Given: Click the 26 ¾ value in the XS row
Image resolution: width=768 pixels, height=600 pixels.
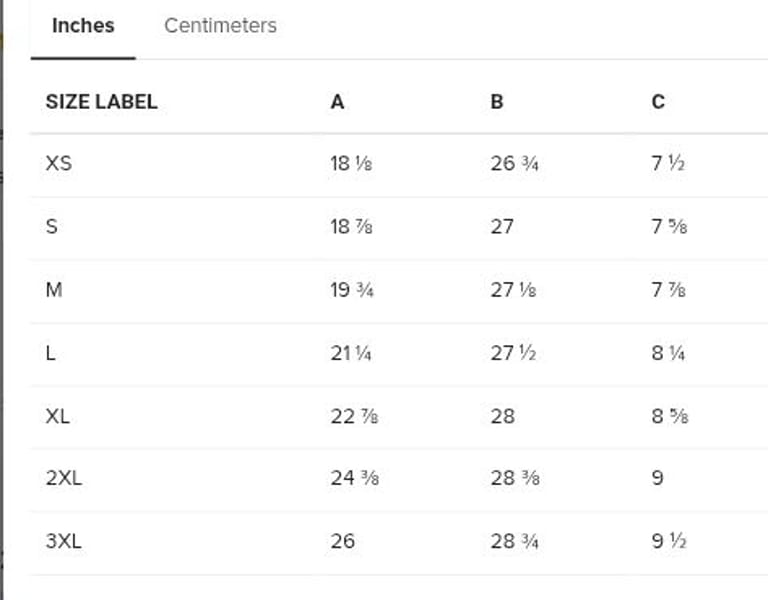Looking at the screenshot, I should (x=515, y=163).
